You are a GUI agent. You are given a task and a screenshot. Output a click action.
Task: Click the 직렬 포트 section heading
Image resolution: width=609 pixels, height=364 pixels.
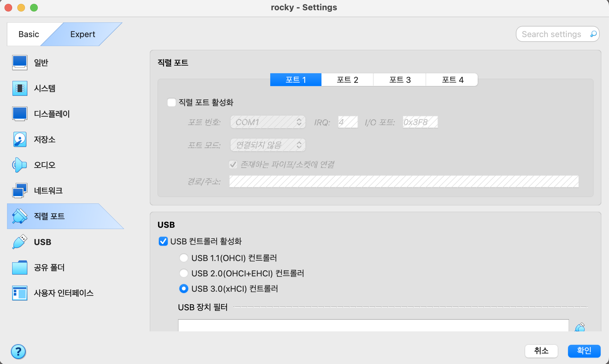(x=173, y=62)
